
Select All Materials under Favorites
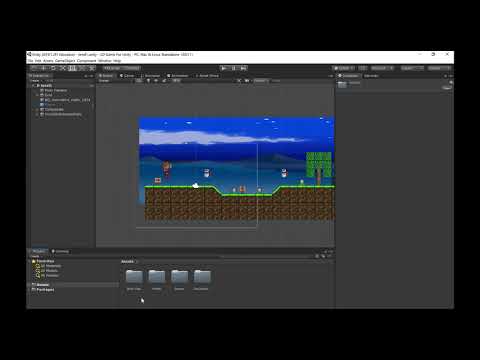point(51,266)
